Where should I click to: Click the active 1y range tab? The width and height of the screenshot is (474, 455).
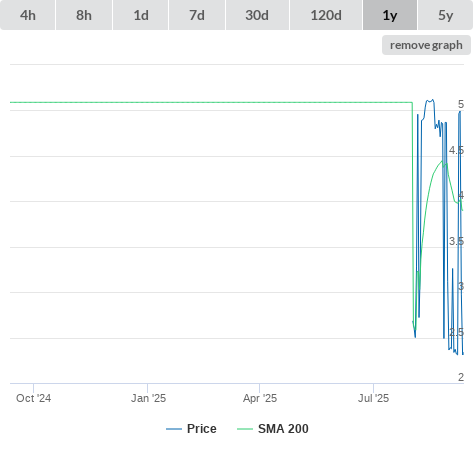click(x=390, y=15)
